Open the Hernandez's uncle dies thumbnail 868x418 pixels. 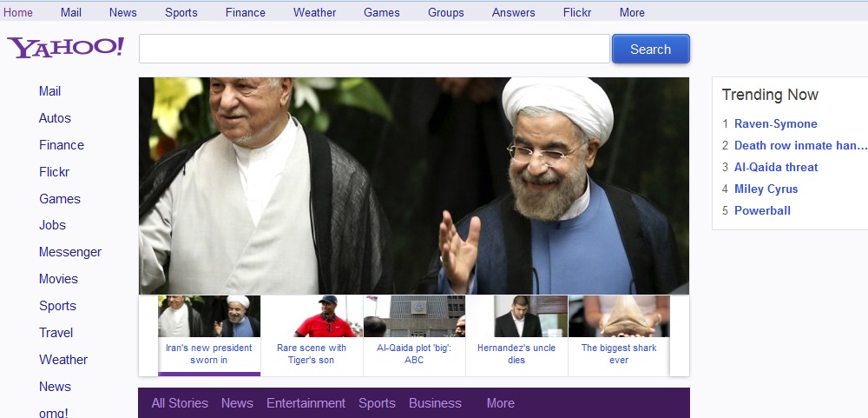coord(516,335)
